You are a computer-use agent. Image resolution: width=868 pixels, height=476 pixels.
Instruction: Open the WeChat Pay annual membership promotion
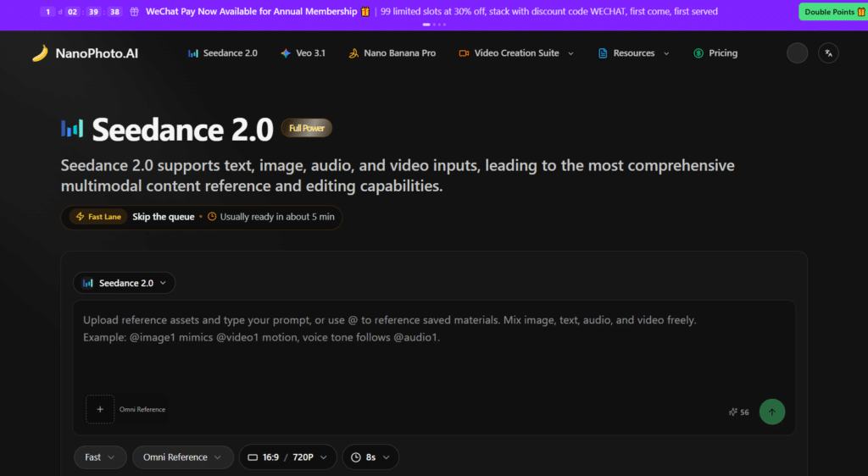251,12
